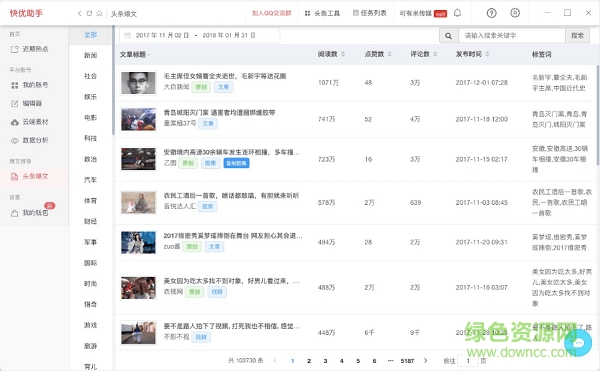This screenshot has height=371, width=600.
Task: Open article title 要不是路人拍下了视频
Action: point(232,326)
